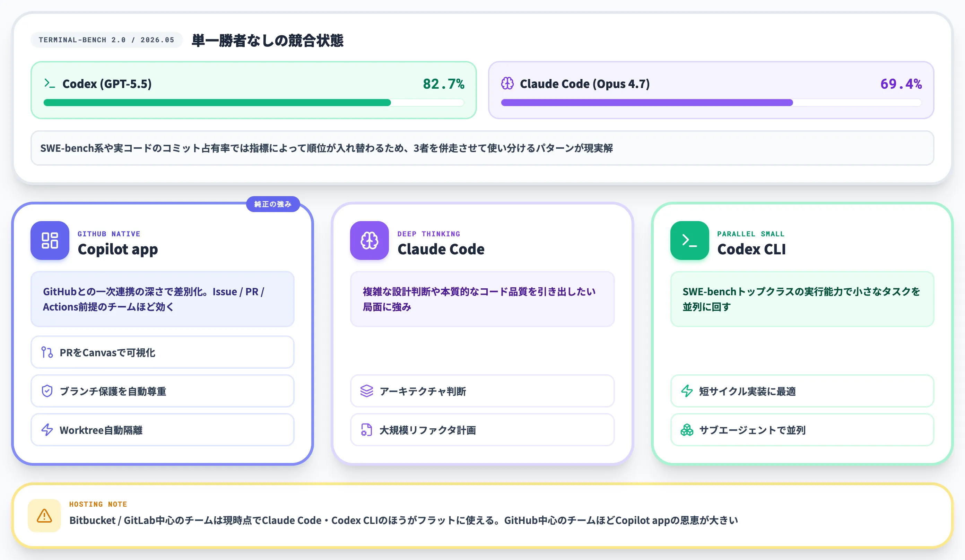Click the 82.7% score value
Screen dimensions: 965x560
tap(443, 84)
